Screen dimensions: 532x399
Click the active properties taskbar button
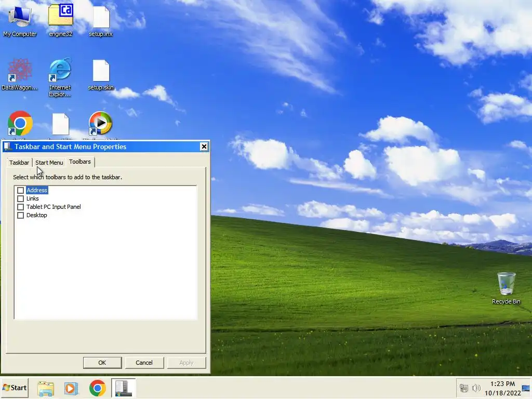click(x=124, y=388)
